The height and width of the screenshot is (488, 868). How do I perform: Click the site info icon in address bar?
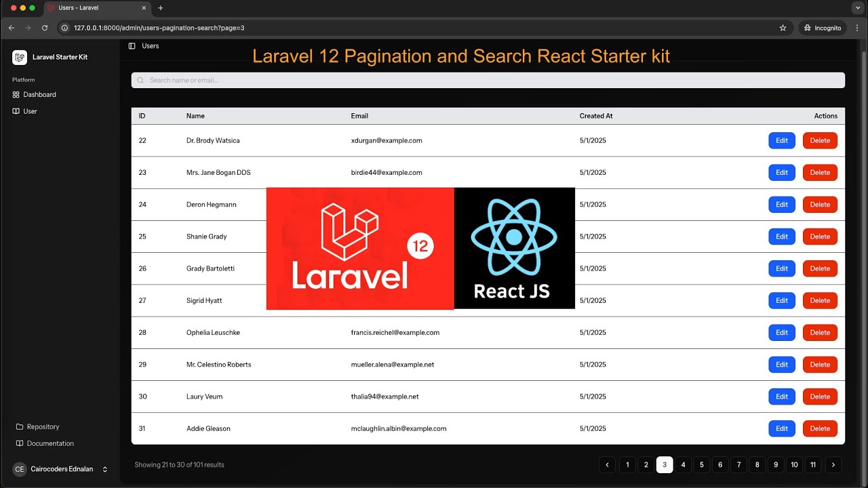tap(65, 28)
